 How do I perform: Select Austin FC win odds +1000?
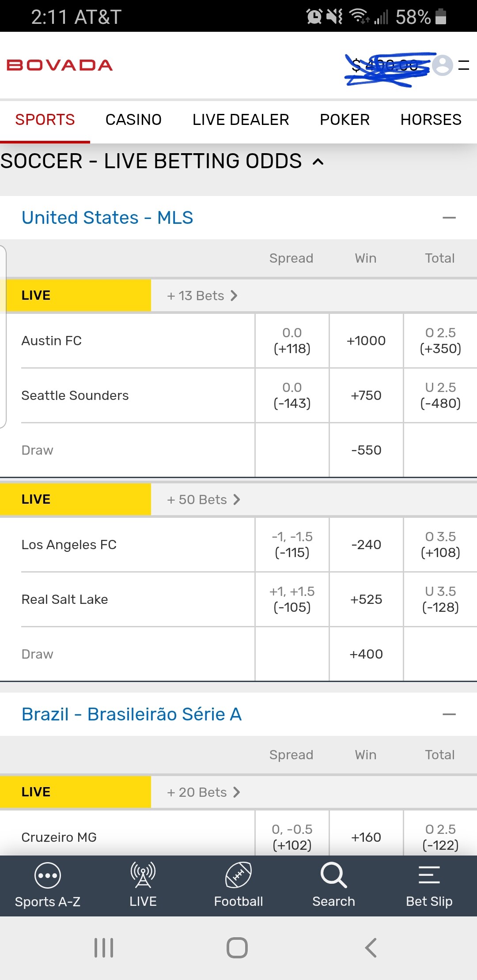366,341
